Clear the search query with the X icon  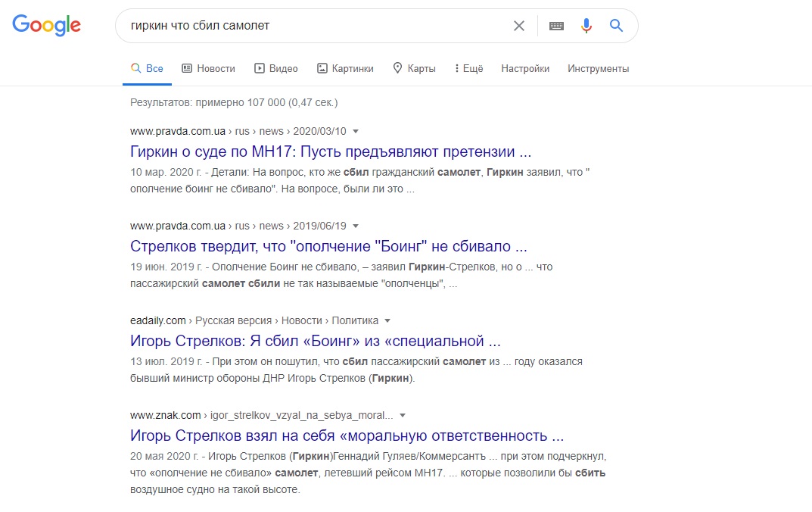[519, 26]
